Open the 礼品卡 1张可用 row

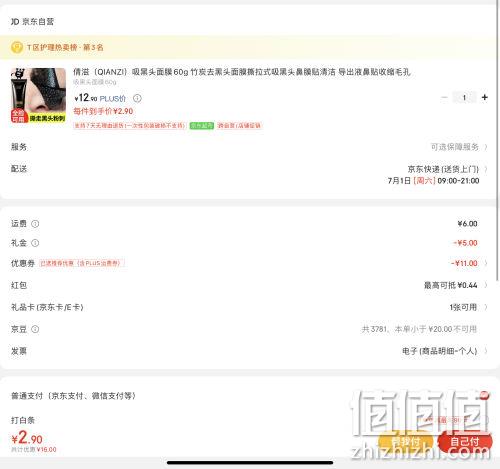click(249, 307)
